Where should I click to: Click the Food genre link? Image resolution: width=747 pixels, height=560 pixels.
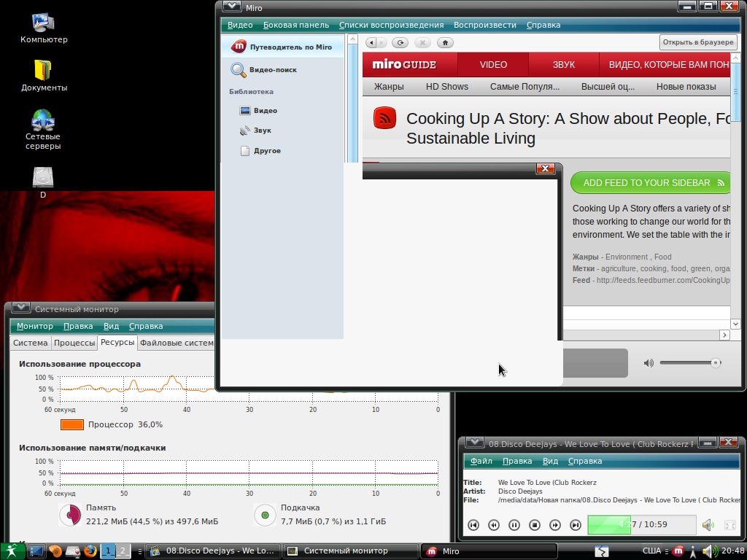662,257
